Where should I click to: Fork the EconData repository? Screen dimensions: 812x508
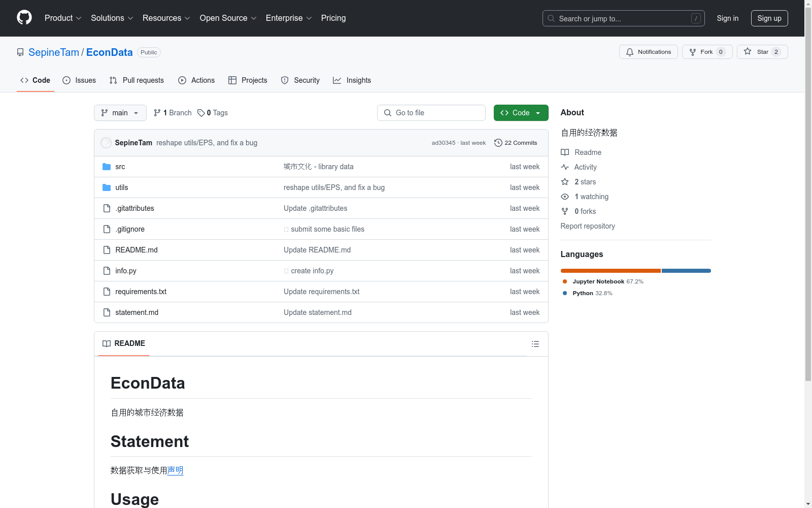point(707,52)
